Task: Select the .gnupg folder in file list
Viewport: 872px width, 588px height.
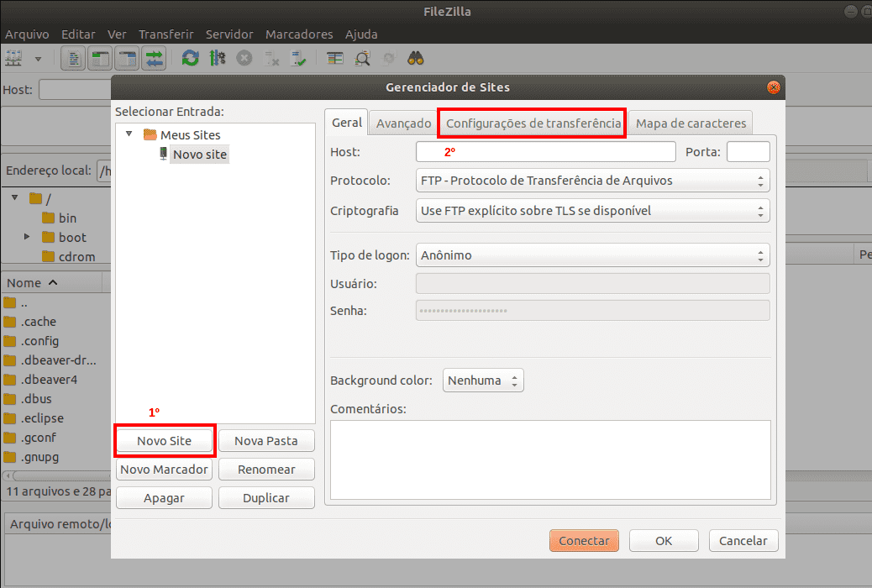Action: 32,457
